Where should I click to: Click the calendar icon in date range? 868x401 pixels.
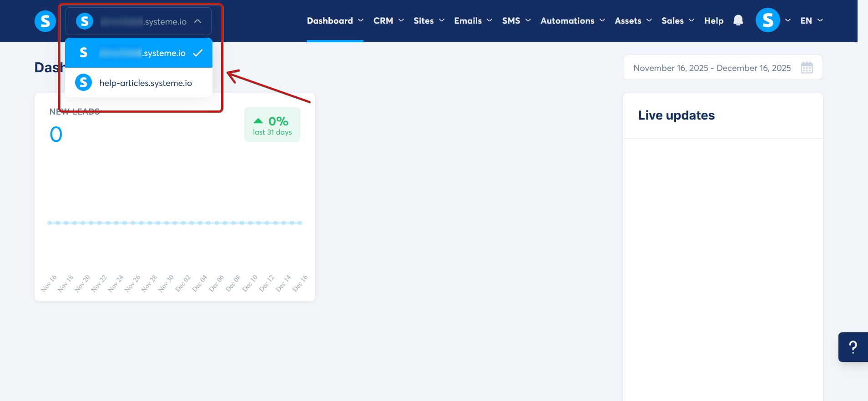point(807,68)
